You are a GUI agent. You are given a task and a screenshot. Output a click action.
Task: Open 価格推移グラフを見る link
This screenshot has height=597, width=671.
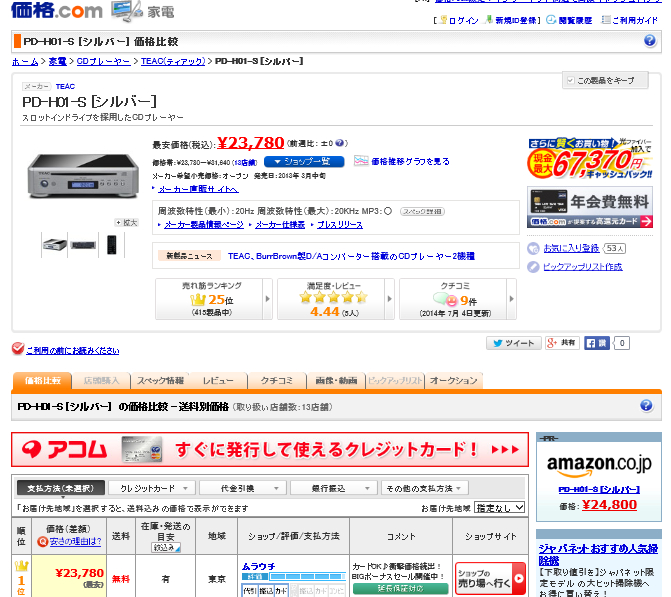tap(410, 161)
